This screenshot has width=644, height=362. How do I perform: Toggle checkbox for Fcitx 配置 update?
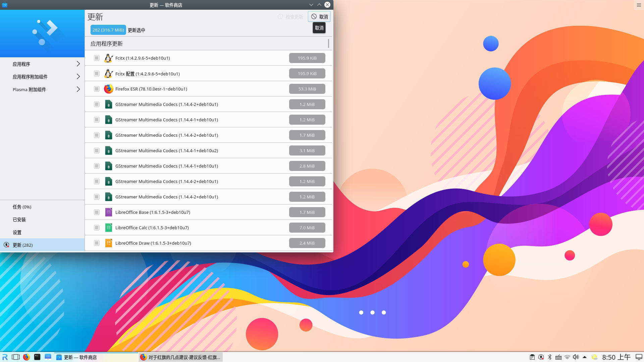pos(97,73)
